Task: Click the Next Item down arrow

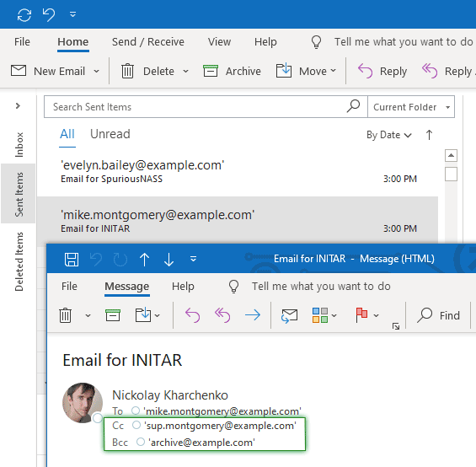Action: coord(168,260)
